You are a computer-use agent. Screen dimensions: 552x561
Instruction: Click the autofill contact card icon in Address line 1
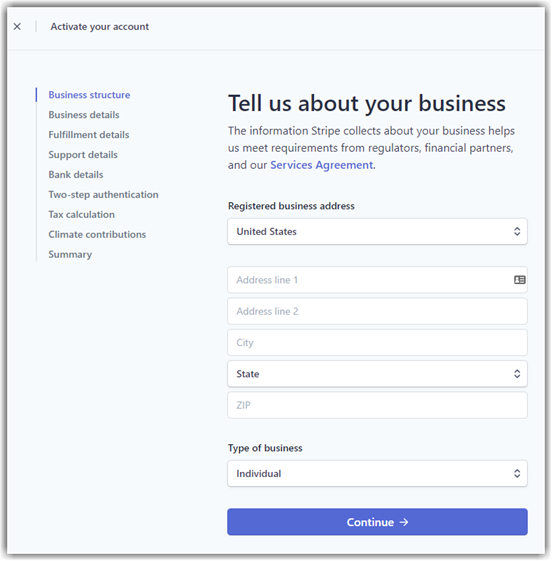519,280
